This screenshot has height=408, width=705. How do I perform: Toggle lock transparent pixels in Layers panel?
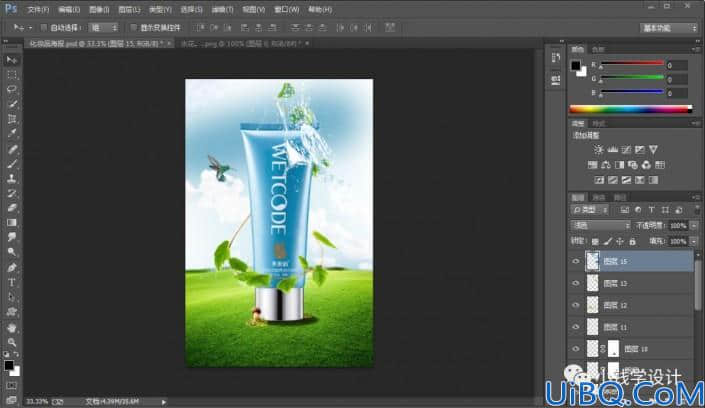pos(595,242)
